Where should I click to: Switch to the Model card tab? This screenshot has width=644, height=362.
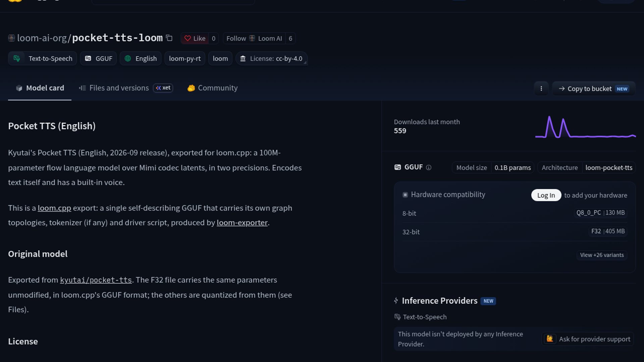(40, 88)
